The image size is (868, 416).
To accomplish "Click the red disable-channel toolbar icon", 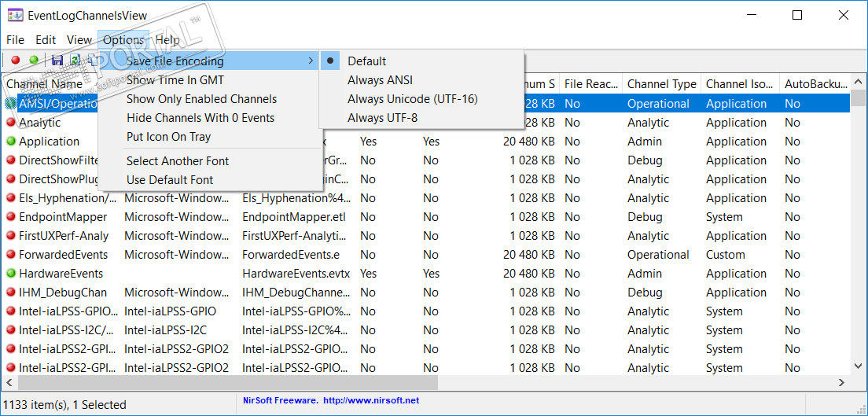I will pyautogui.click(x=15, y=60).
